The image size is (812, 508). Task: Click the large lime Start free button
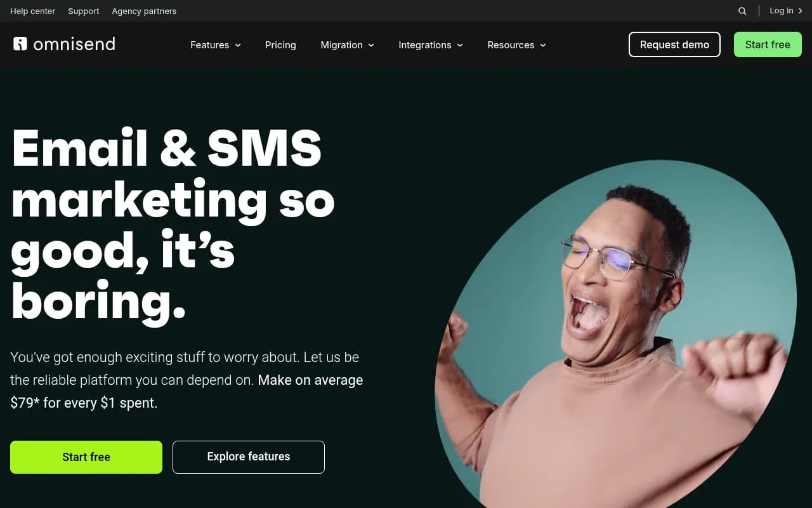click(x=86, y=457)
